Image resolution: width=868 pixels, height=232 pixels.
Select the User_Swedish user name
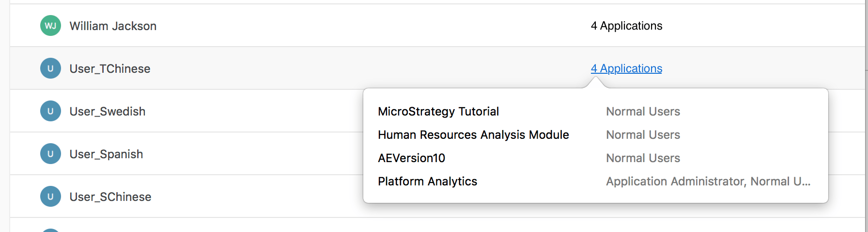coord(108,111)
